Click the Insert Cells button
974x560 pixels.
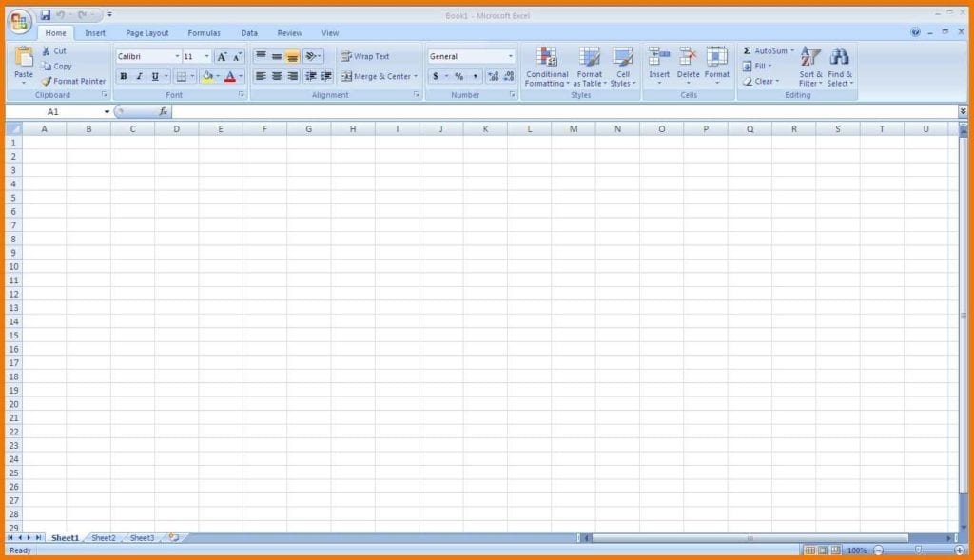[658, 67]
